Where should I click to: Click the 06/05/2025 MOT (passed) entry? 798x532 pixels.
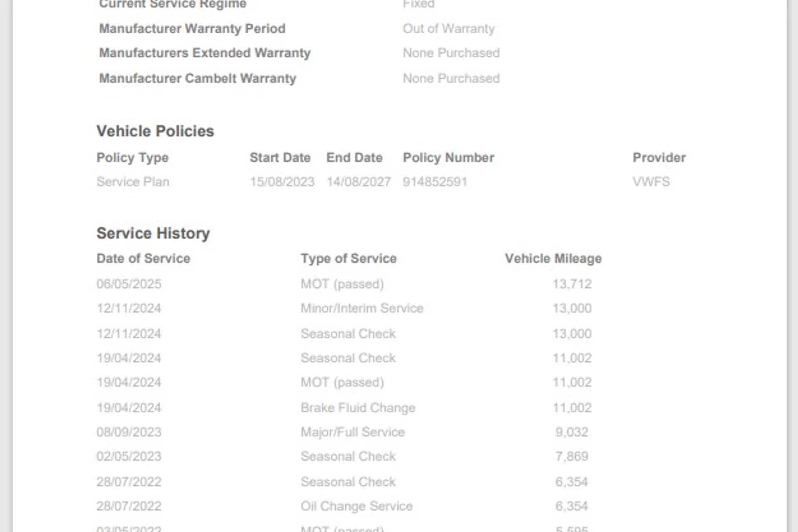342,284
